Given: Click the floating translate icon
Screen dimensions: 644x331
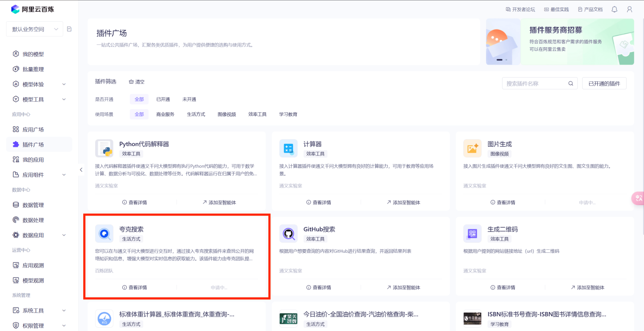Looking at the screenshot, I should coord(638,198).
